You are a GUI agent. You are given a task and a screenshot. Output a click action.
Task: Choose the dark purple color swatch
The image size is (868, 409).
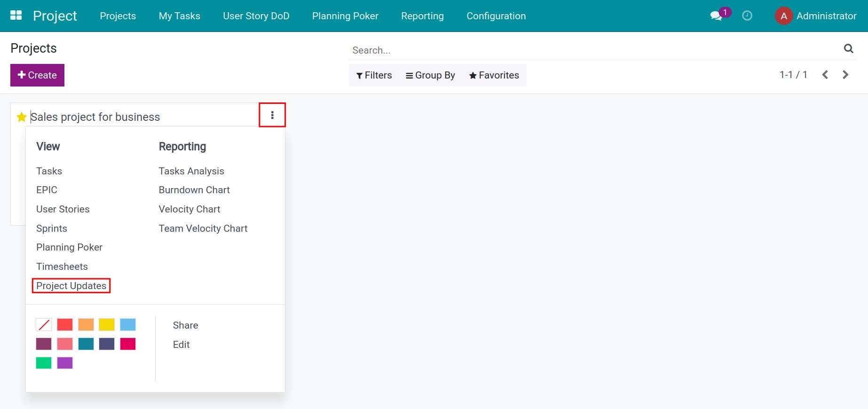44,344
